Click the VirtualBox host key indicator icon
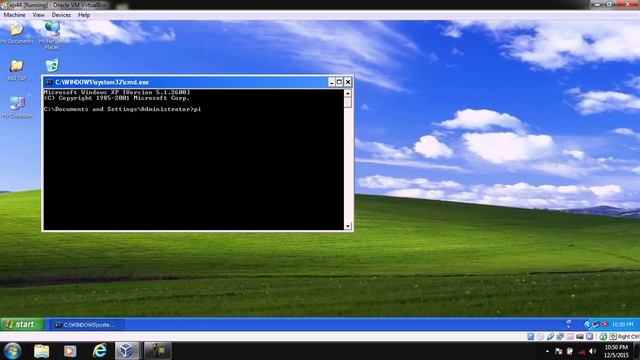Image resolution: width=640 pixels, height=360 pixels. (613, 336)
